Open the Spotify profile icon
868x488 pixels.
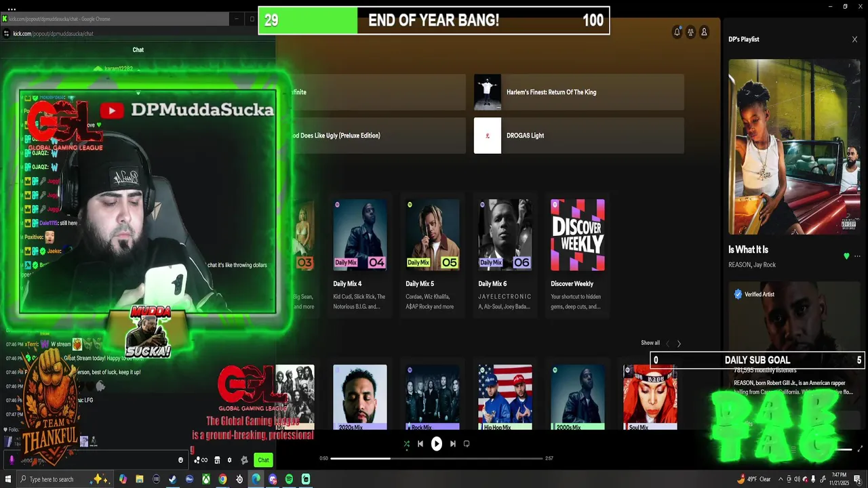tap(704, 32)
